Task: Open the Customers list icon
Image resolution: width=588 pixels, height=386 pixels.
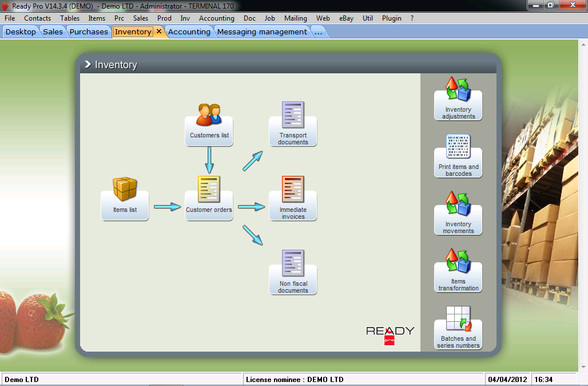Action: pyautogui.click(x=209, y=124)
